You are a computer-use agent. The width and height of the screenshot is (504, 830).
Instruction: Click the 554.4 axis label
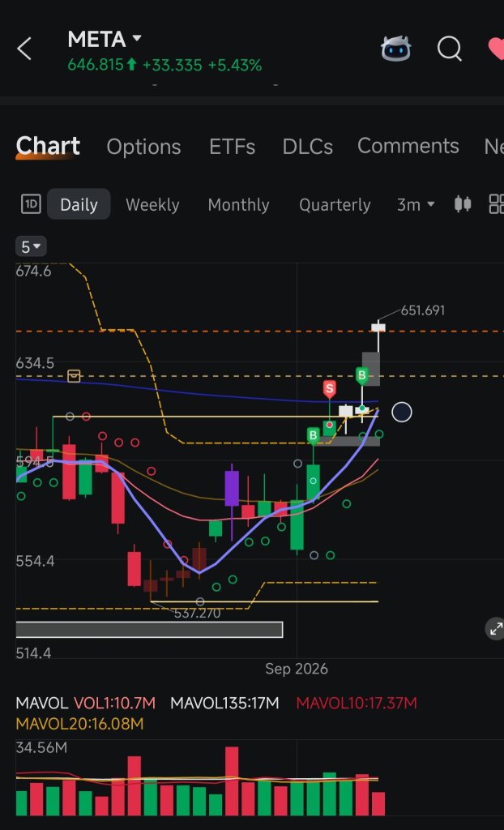click(35, 561)
